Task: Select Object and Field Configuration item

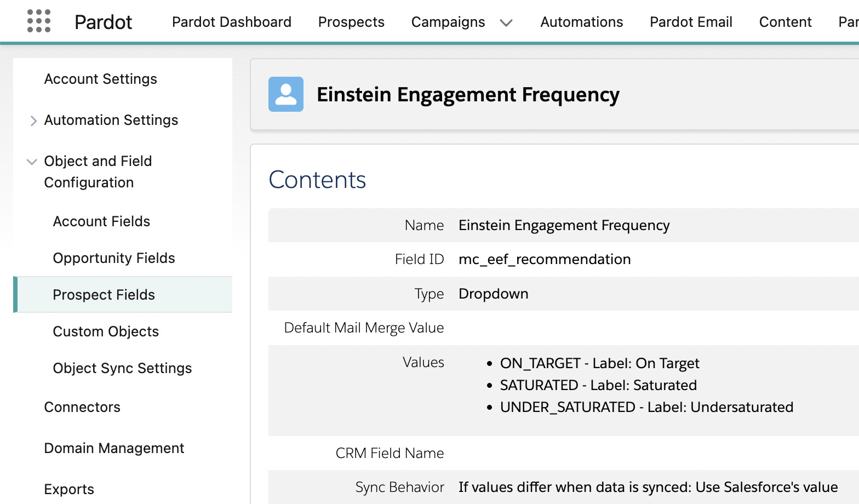Action: pos(98,171)
